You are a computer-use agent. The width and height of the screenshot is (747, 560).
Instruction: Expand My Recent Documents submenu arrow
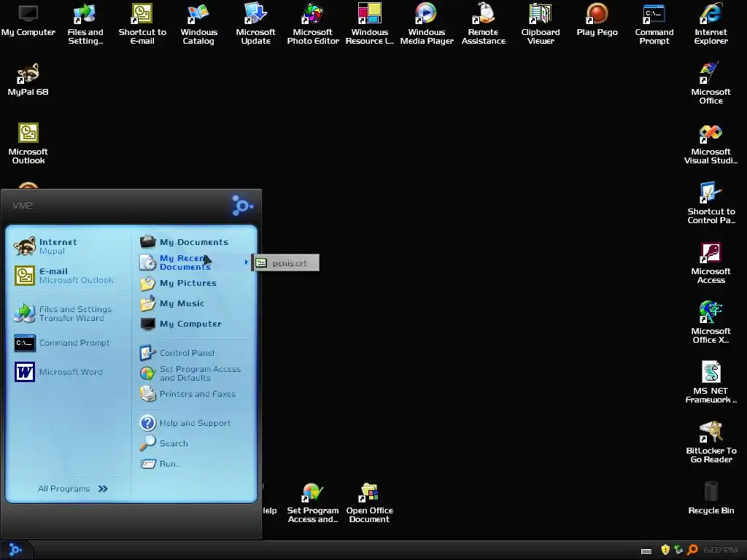pyautogui.click(x=247, y=262)
